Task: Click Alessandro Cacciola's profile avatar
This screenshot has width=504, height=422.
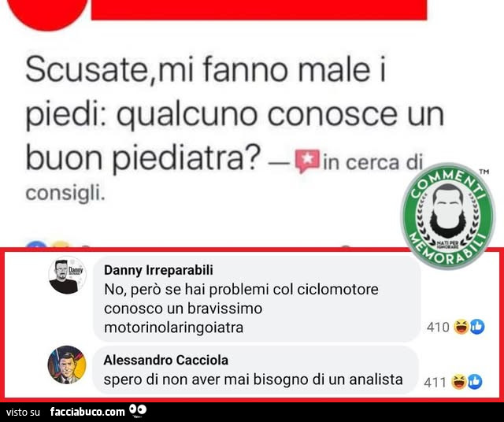Action: pyautogui.click(x=67, y=365)
